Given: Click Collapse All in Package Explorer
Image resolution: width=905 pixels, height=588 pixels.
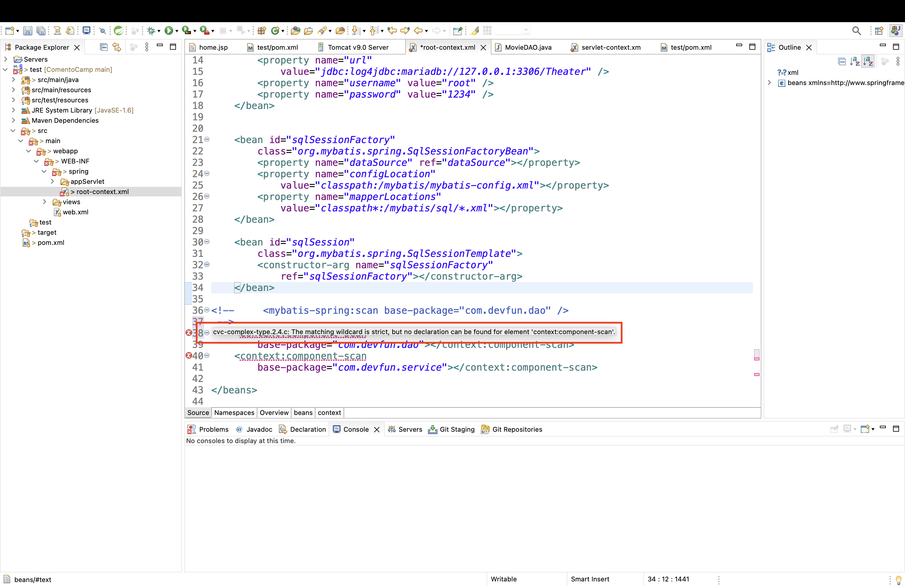Looking at the screenshot, I should point(104,47).
